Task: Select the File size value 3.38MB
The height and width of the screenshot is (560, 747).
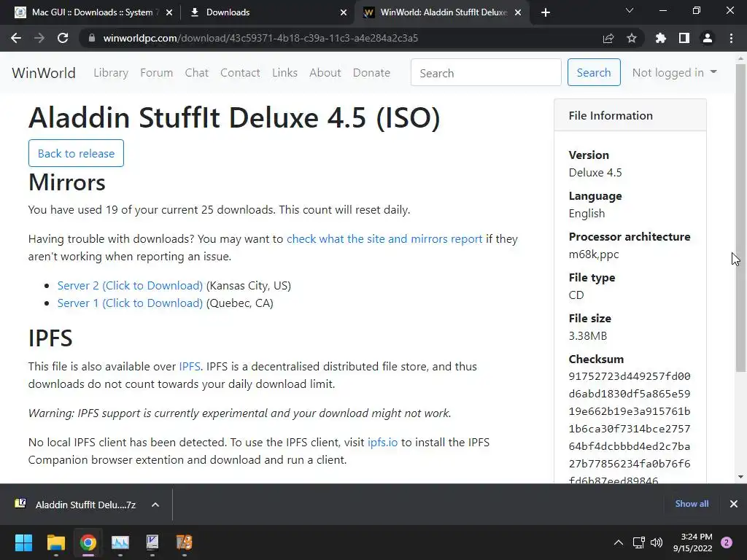Action: click(588, 336)
